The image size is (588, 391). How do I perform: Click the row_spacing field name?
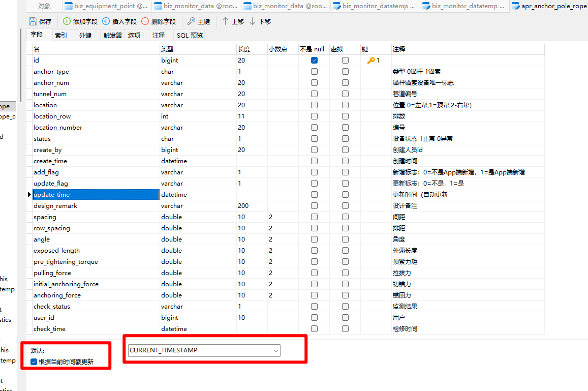52,228
